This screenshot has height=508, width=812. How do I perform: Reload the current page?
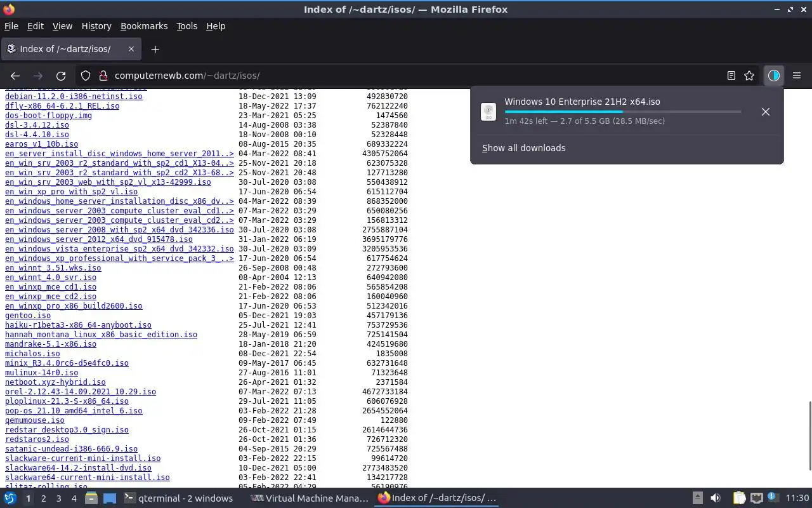tap(61, 76)
